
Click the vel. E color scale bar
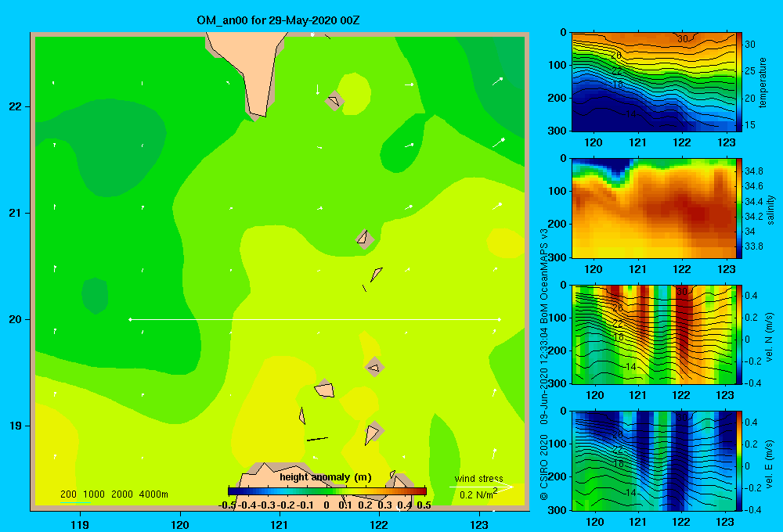tap(739, 461)
